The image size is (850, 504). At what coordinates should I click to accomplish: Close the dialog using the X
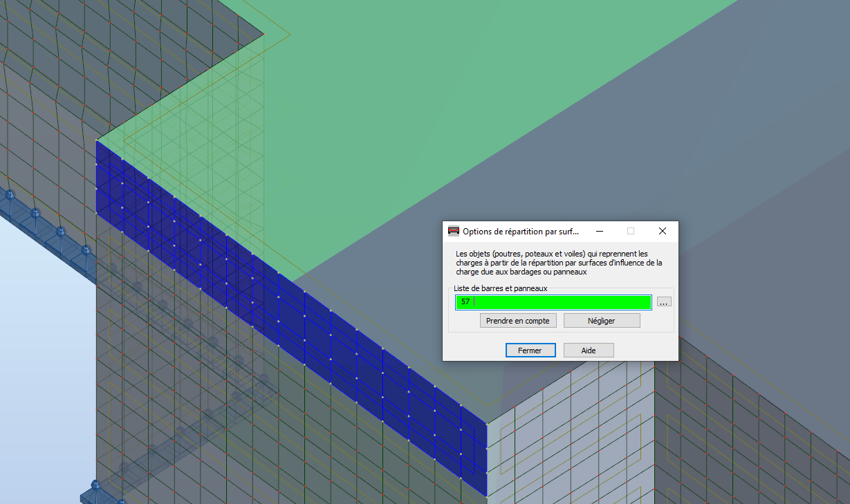[662, 231]
